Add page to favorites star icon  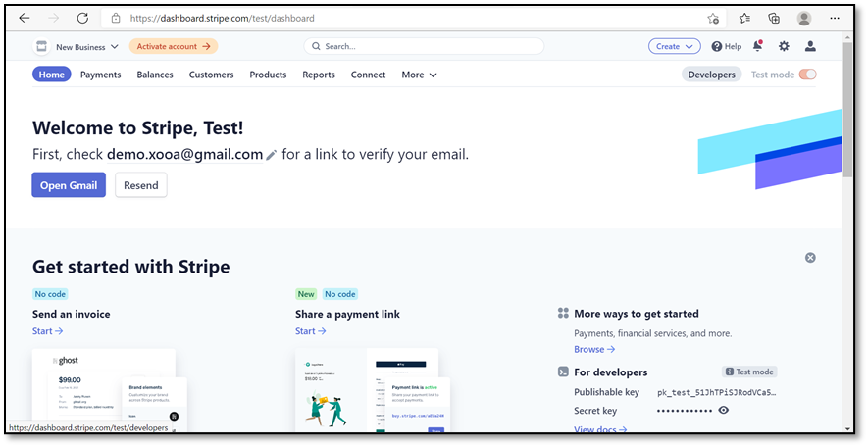713,19
